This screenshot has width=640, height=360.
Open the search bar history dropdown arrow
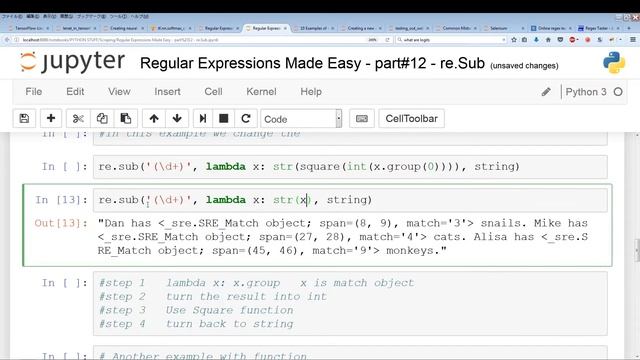(x=504, y=40)
